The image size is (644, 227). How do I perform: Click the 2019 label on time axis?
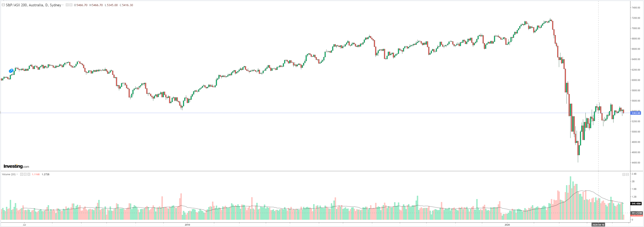pos(187,225)
